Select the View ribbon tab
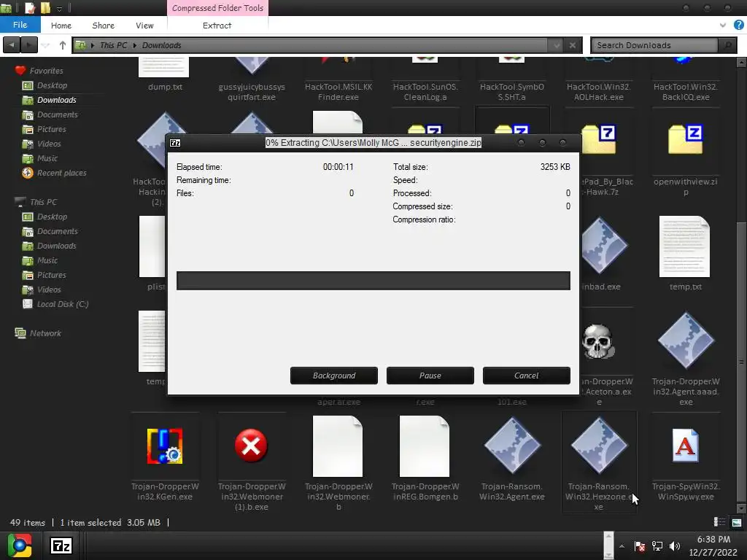Image resolution: width=747 pixels, height=560 pixels. coord(144,26)
